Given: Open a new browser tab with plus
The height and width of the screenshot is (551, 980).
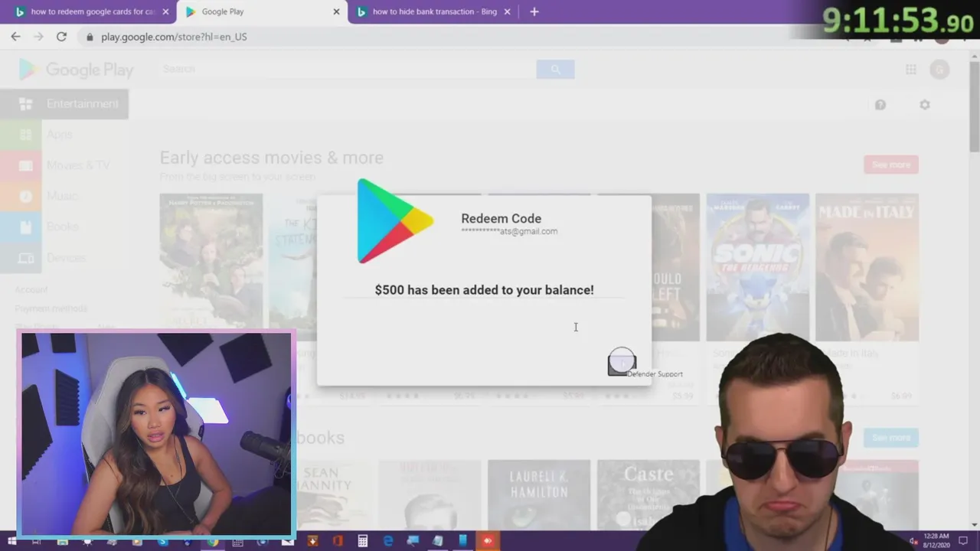Looking at the screenshot, I should (x=534, y=11).
